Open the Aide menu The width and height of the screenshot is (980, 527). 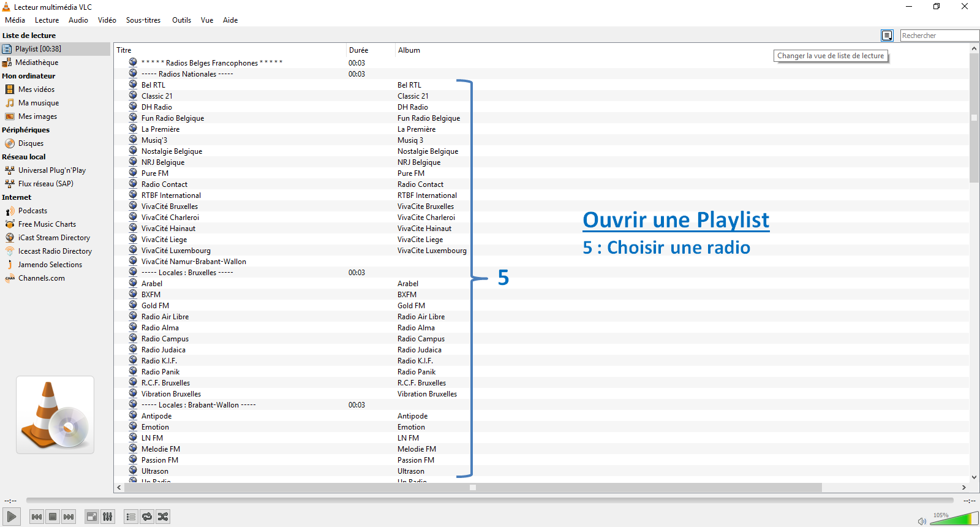pos(230,20)
